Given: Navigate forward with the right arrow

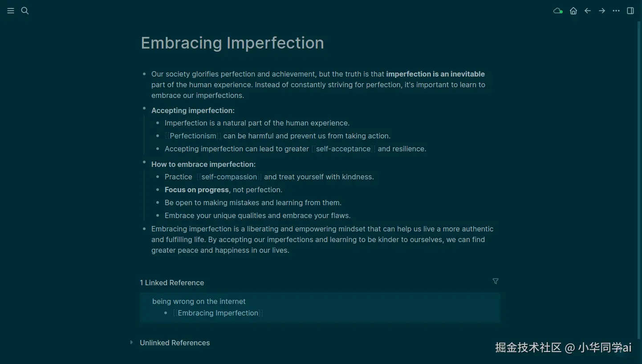Looking at the screenshot, I should click(602, 11).
